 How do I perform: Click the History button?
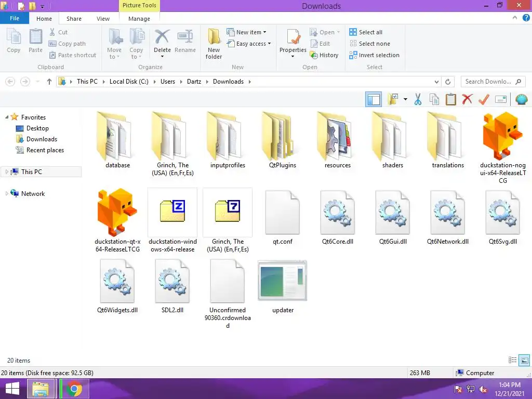tap(324, 55)
